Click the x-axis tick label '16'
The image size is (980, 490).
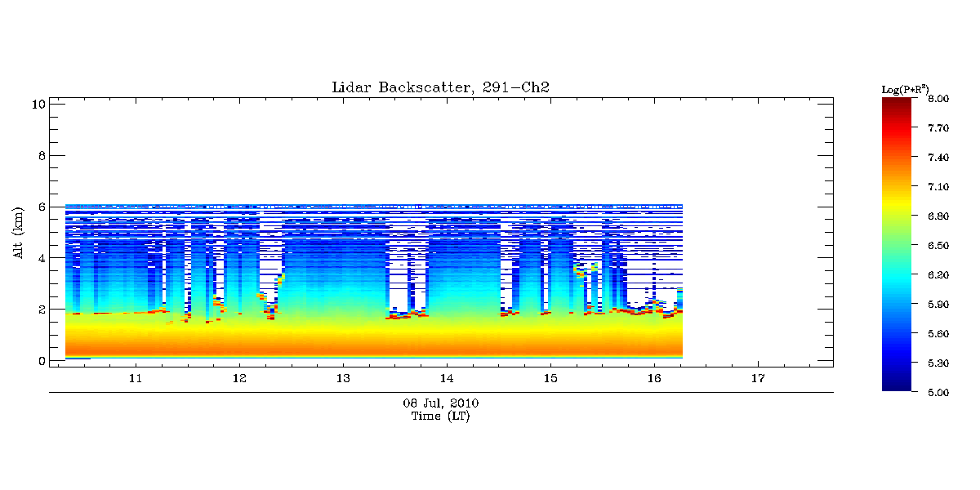(654, 378)
